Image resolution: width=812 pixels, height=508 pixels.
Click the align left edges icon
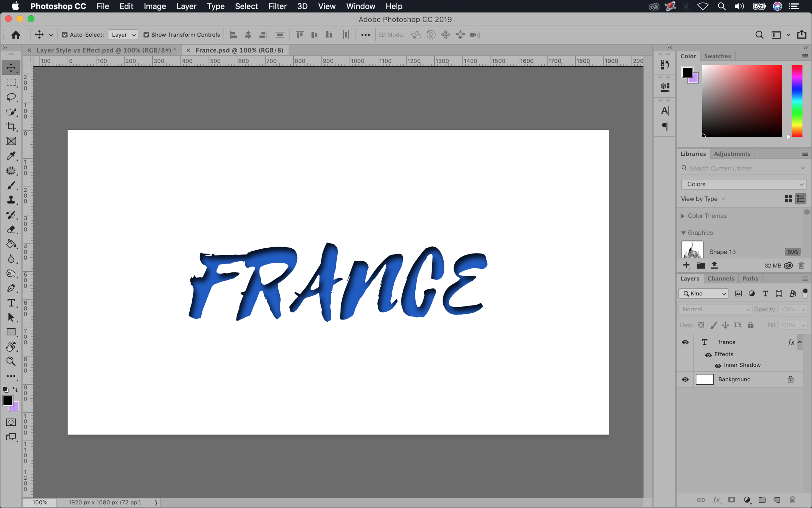click(x=234, y=34)
